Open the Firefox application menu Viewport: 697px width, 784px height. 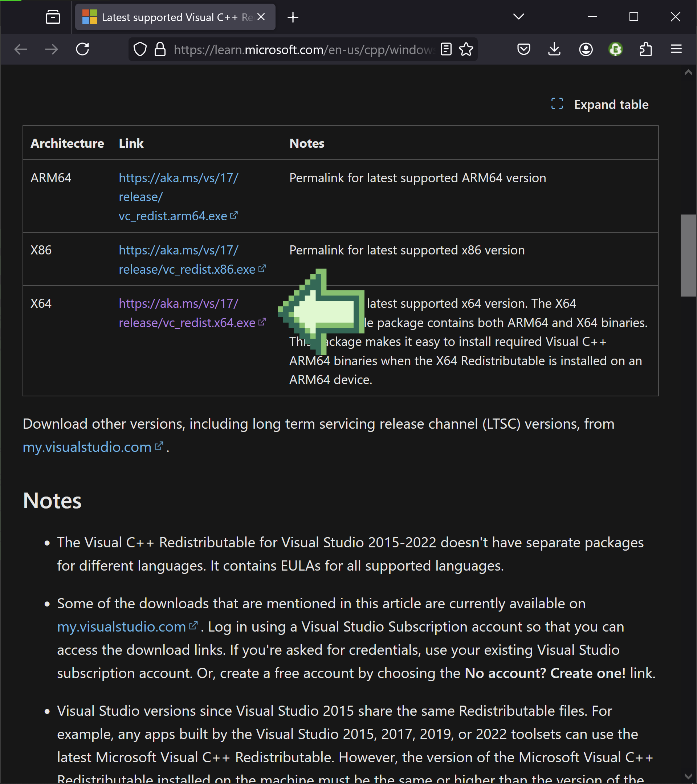(x=676, y=49)
